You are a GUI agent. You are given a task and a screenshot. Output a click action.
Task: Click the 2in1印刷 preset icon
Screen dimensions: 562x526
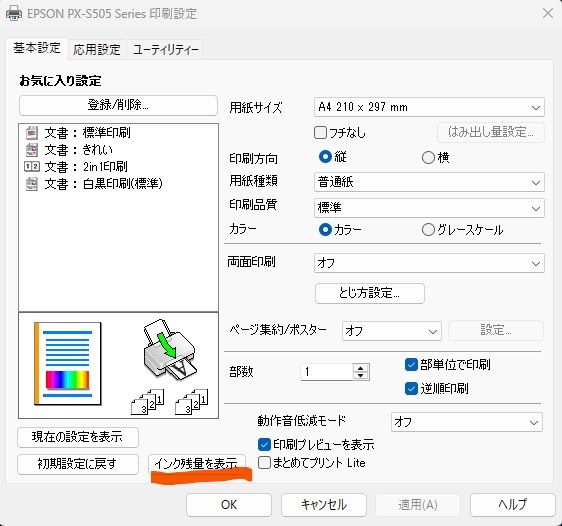(32, 166)
